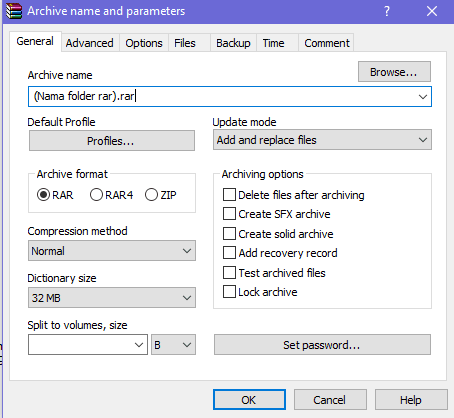This screenshot has height=418, width=454.
Task: Click the WinRAR books icon in title bar
Action: 14,11
